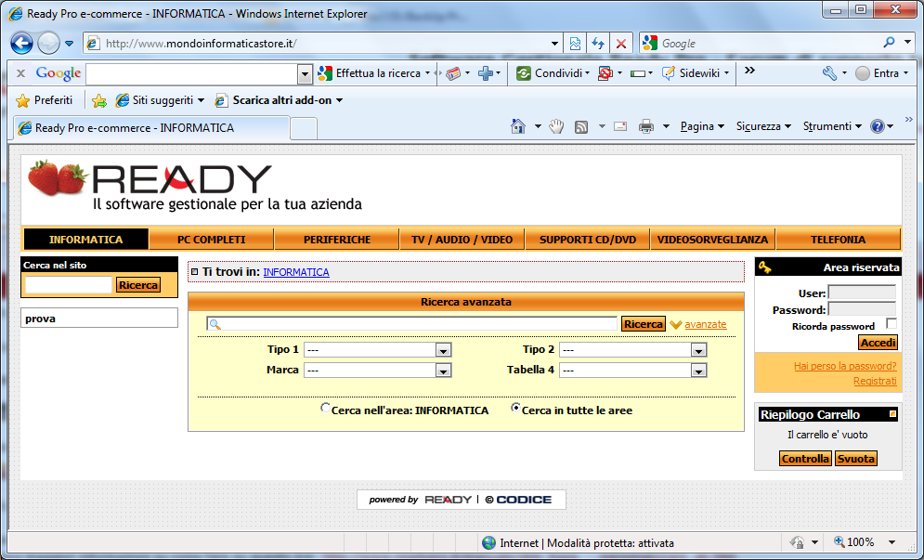
Task: Open the PC COMPLETI category tab
Action: coord(212,240)
